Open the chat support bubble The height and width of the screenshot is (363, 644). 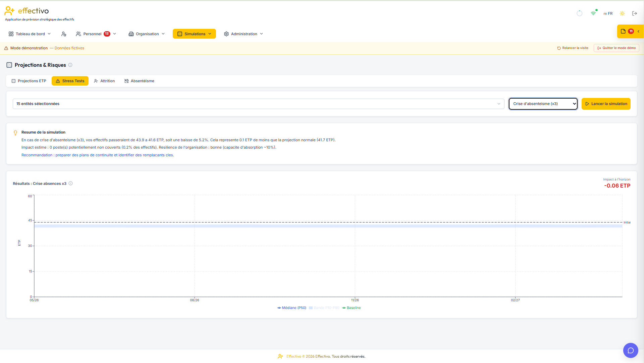click(631, 351)
